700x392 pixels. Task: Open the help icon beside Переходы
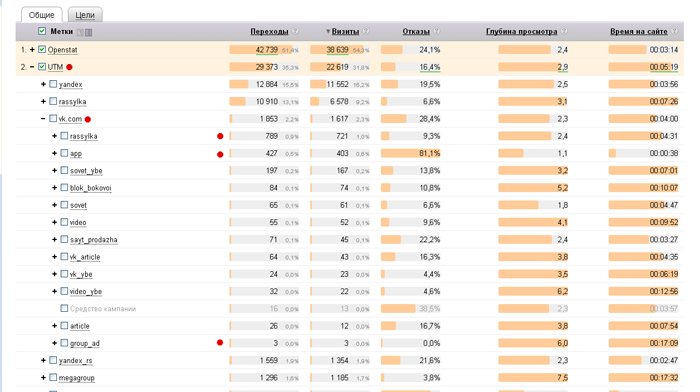(295, 31)
